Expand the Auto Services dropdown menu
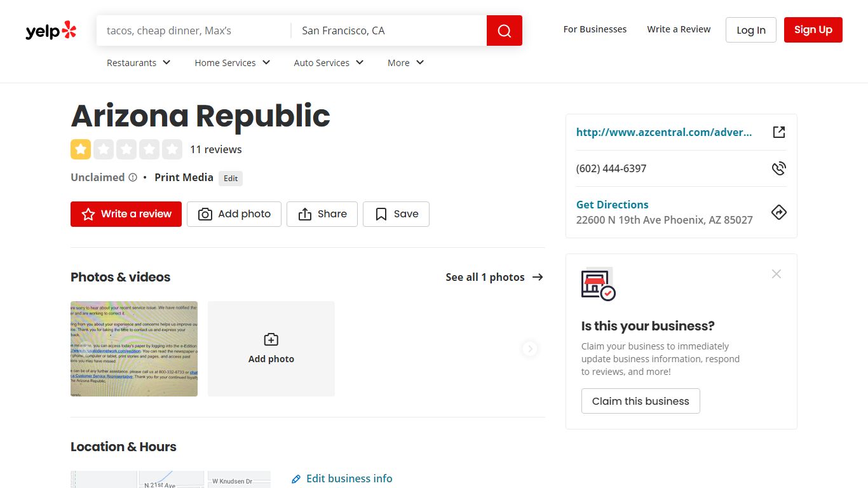The image size is (868, 488). [329, 63]
